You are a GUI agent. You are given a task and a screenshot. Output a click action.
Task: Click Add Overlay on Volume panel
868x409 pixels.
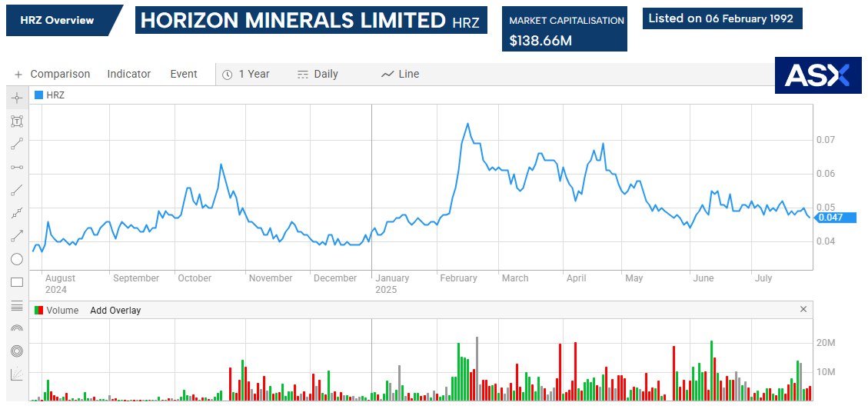pyautogui.click(x=115, y=311)
